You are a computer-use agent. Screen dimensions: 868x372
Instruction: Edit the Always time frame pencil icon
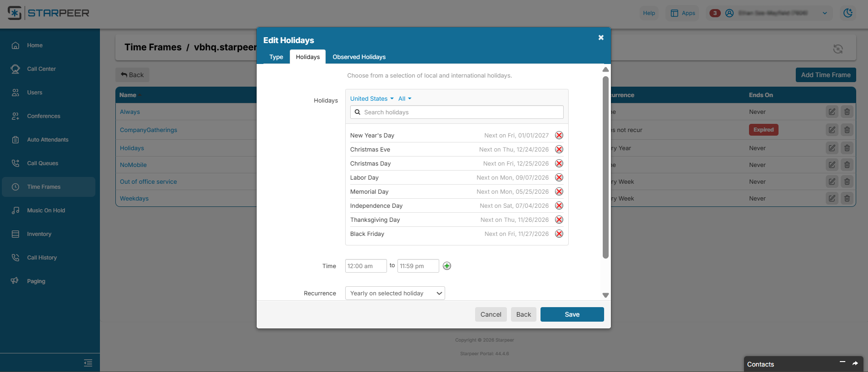point(832,112)
